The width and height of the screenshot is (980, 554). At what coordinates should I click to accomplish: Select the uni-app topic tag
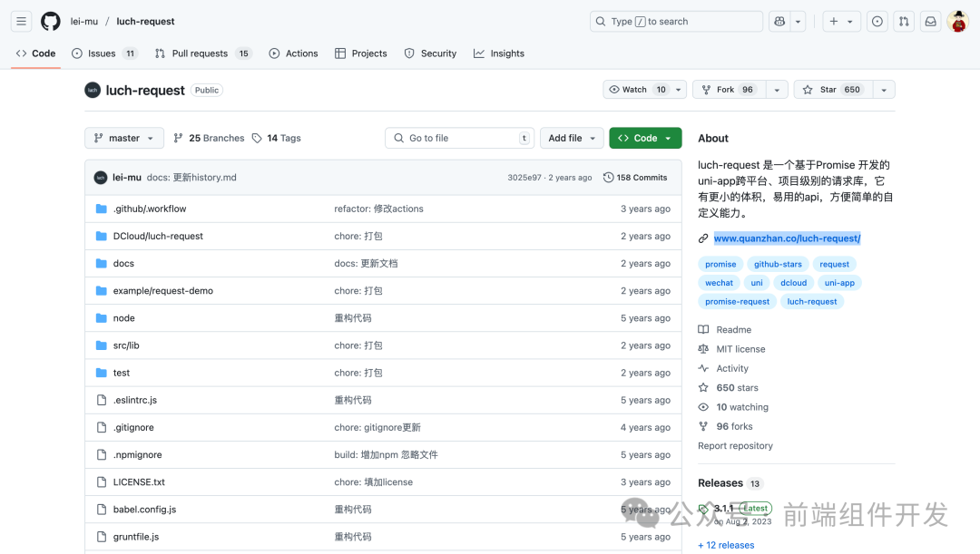pos(839,283)
